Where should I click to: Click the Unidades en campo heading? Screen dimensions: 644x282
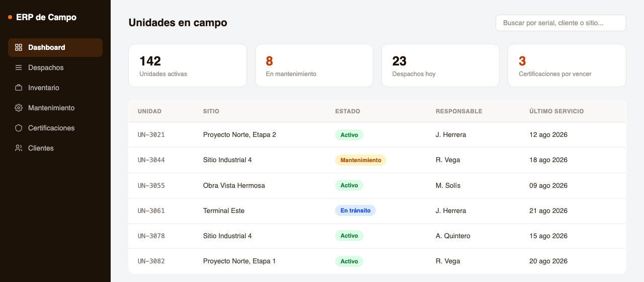point(178,23)
